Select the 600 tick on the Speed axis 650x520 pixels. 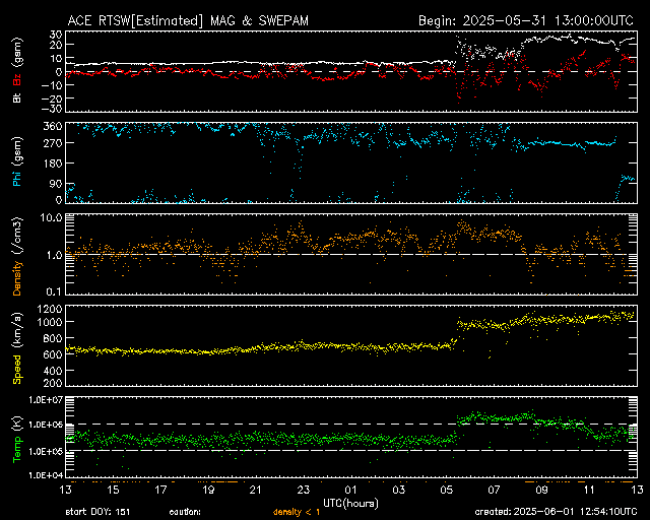coord(53,355)
